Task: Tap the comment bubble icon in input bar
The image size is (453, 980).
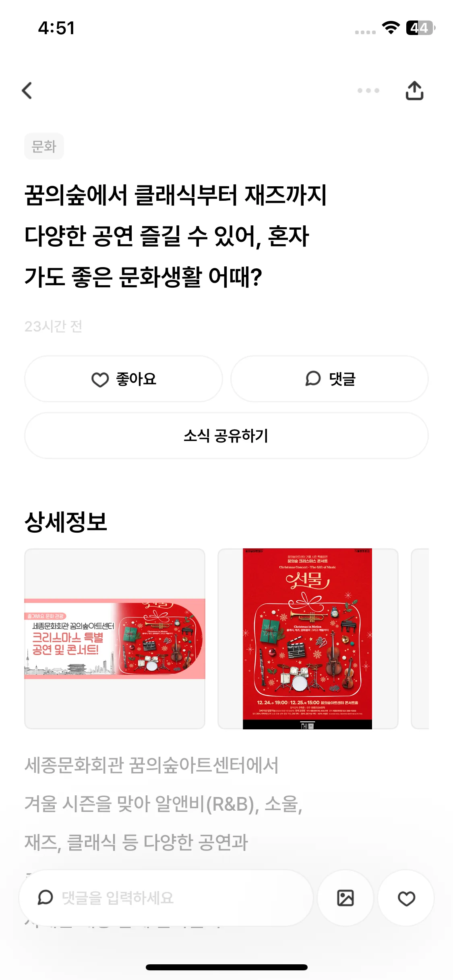Action: (45, 897)
